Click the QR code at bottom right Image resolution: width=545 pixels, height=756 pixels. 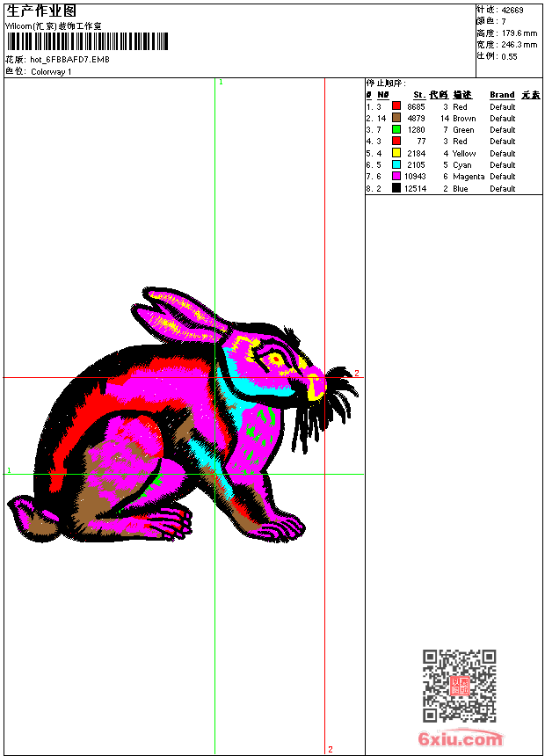[460, 686]
